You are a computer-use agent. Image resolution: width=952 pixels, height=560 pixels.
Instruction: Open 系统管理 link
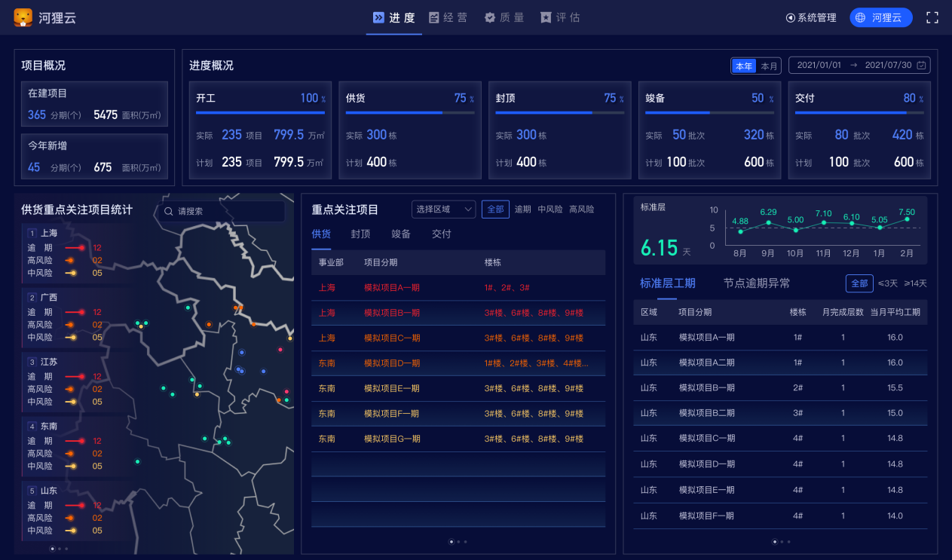[811, 17]
